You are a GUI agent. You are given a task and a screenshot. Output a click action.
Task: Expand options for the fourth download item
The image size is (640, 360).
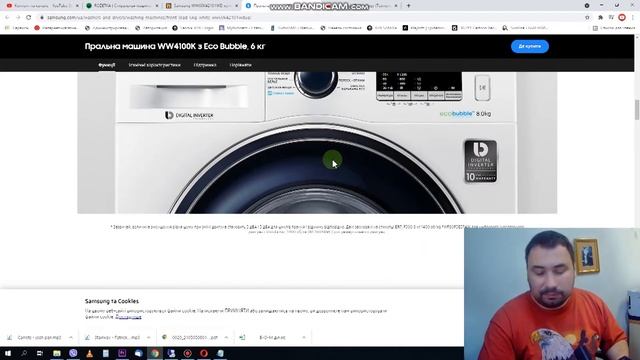304,338
